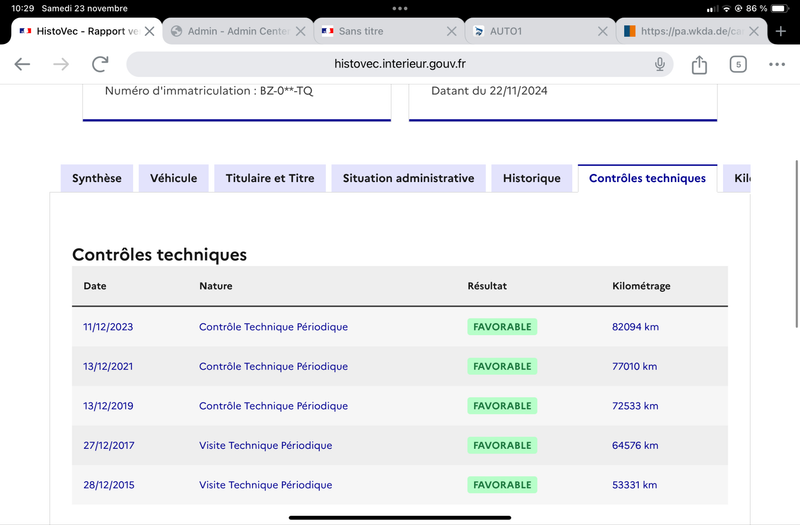Close the Admin - Admin Center tab
The image size is (800, 525).
click(x=301, y=31)
